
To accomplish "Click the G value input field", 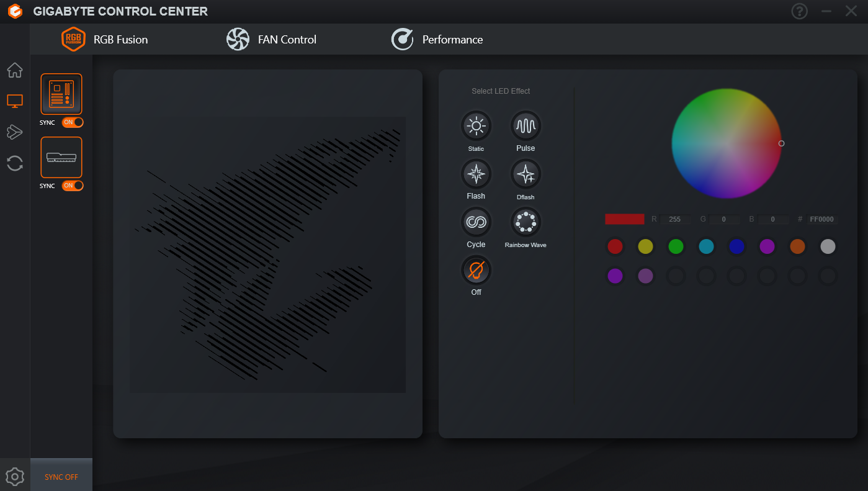I will 725,219.
